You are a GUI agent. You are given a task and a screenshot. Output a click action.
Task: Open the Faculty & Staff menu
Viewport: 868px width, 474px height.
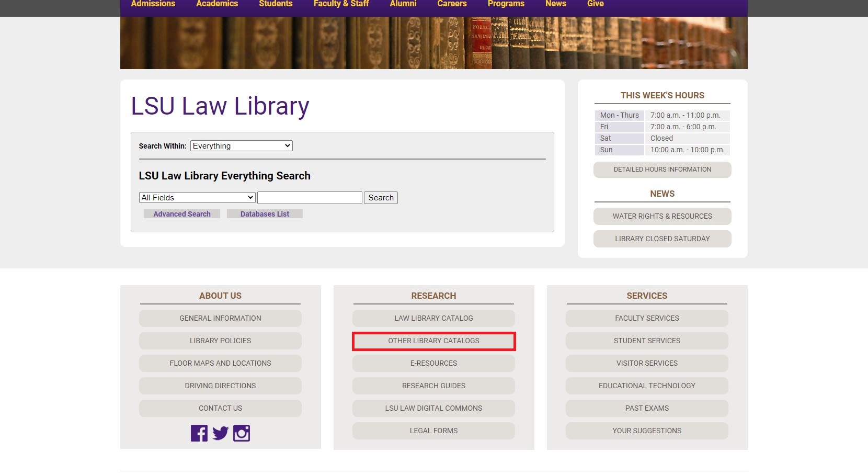pos(341,4)
